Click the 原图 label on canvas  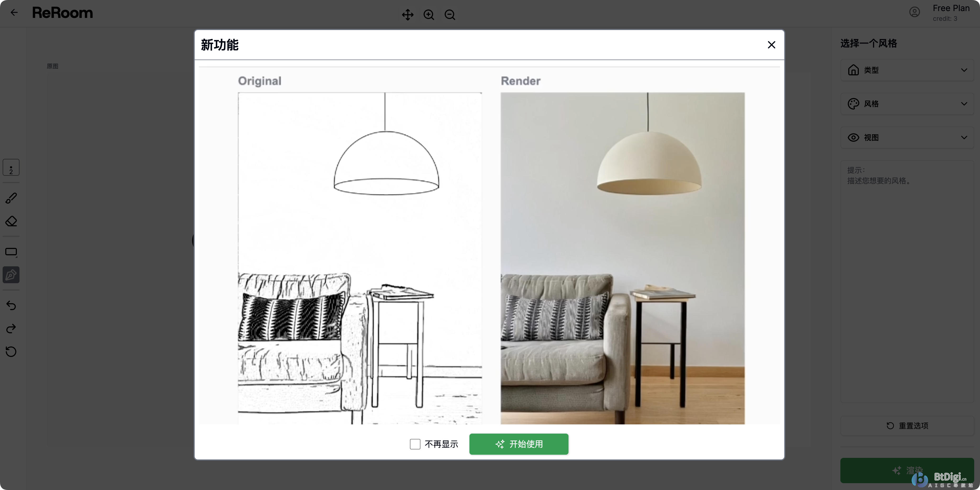[x=52, y=66]
